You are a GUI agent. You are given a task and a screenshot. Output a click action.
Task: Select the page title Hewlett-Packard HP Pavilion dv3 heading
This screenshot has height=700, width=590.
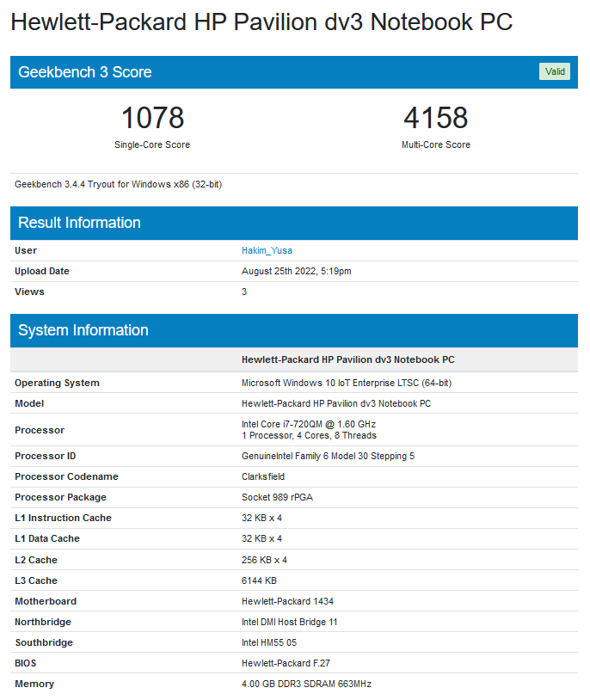coord(261,21)
